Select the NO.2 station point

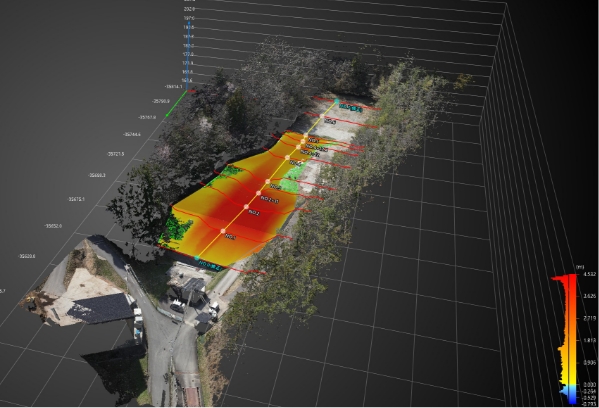coord(246,207)
